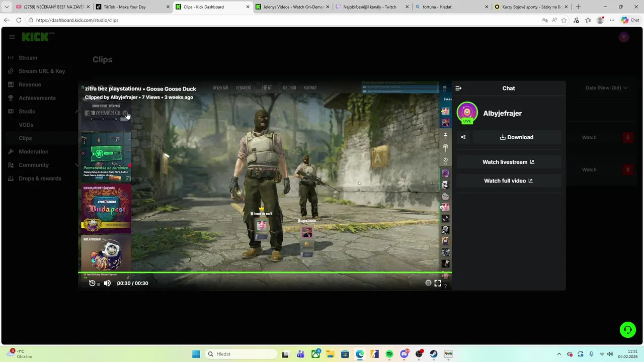
Task: Open File Explorer from the taskbar
Action: coord(330,354)
